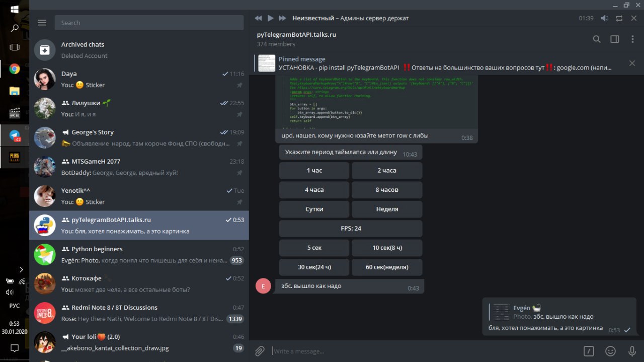The height and width of the screenshot is (362, 644).
Task: Open George's Story channel
Action: tap(139, 137)
